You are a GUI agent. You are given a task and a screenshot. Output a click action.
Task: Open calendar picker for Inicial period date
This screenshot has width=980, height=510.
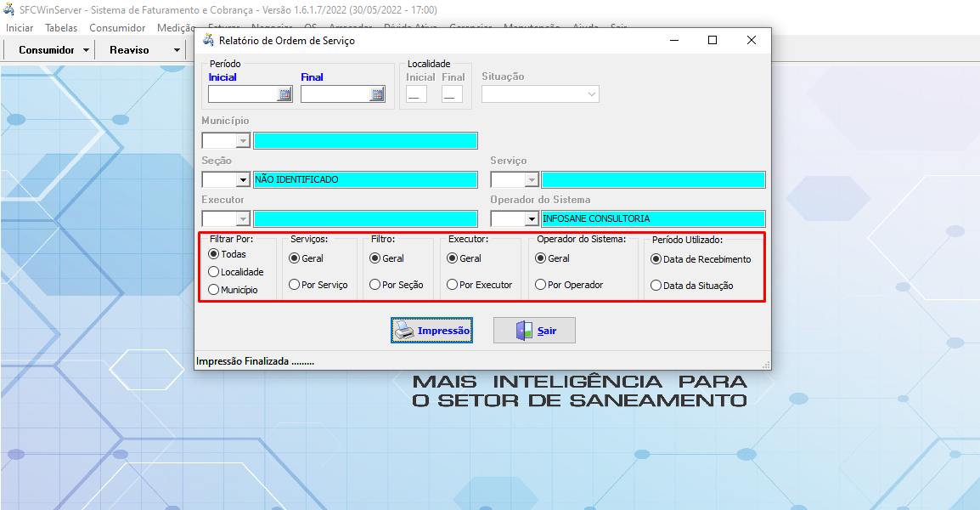click(x=285, y=93)
